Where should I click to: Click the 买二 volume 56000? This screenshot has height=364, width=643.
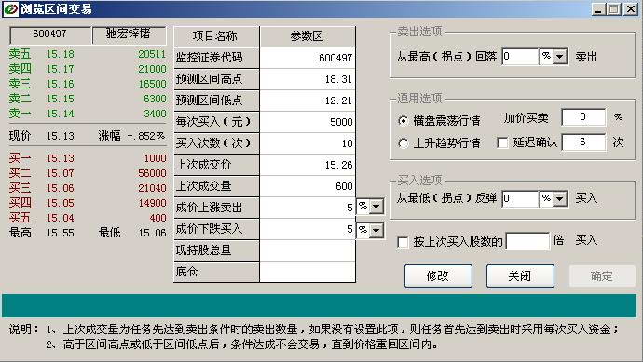tap(152, 173)
